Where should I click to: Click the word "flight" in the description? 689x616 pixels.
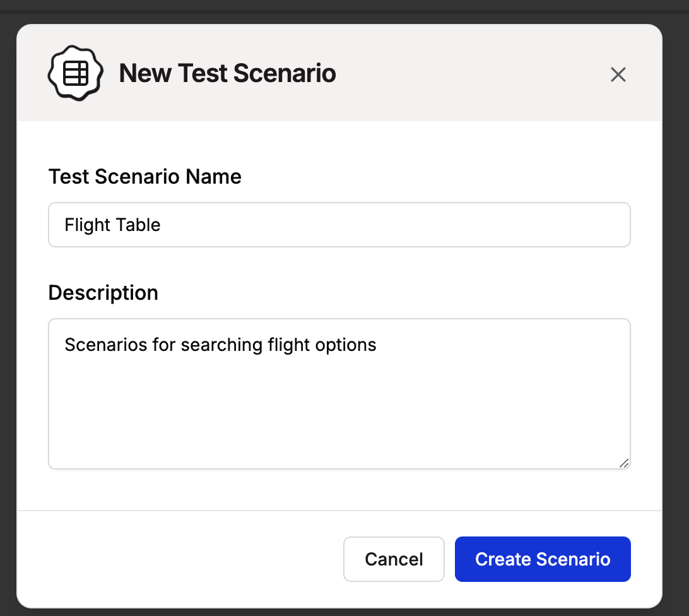coord(286,345)
